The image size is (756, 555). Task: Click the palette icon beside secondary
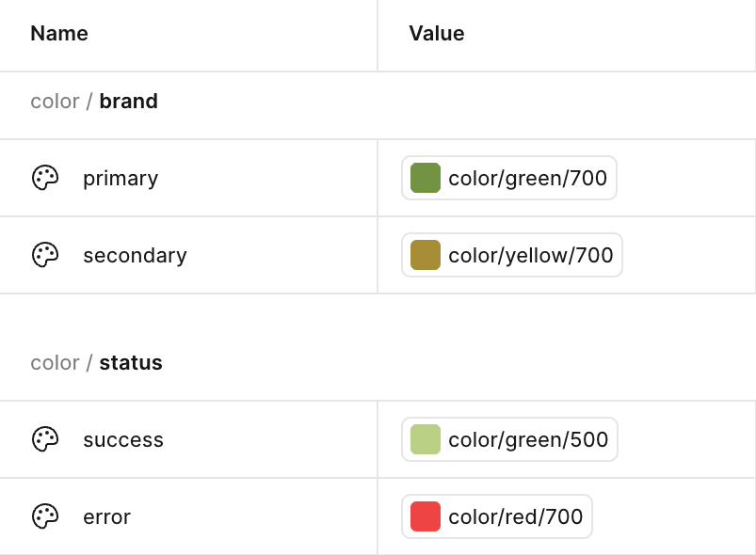(44, 255)
